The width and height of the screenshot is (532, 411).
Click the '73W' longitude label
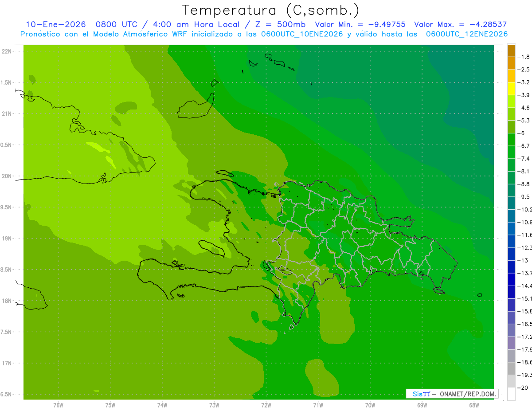click(214, 405)
